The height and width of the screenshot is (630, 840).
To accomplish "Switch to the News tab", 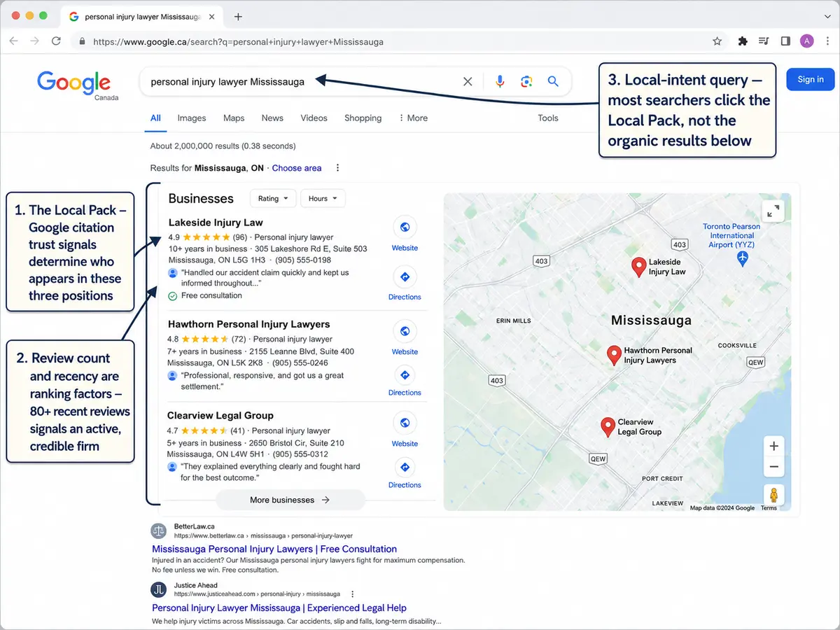I will tap(272, 118).
